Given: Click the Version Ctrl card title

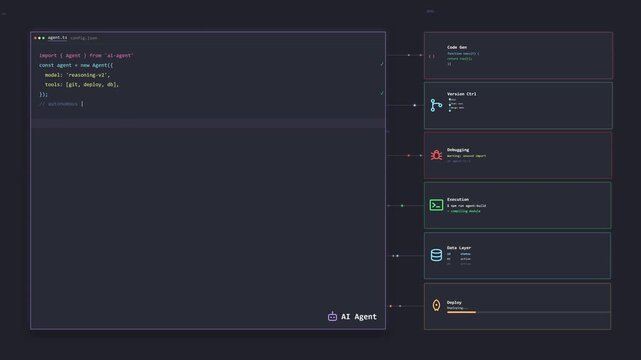Looking at the screenshot, I should pyautogui.click(x=462, y=94).
